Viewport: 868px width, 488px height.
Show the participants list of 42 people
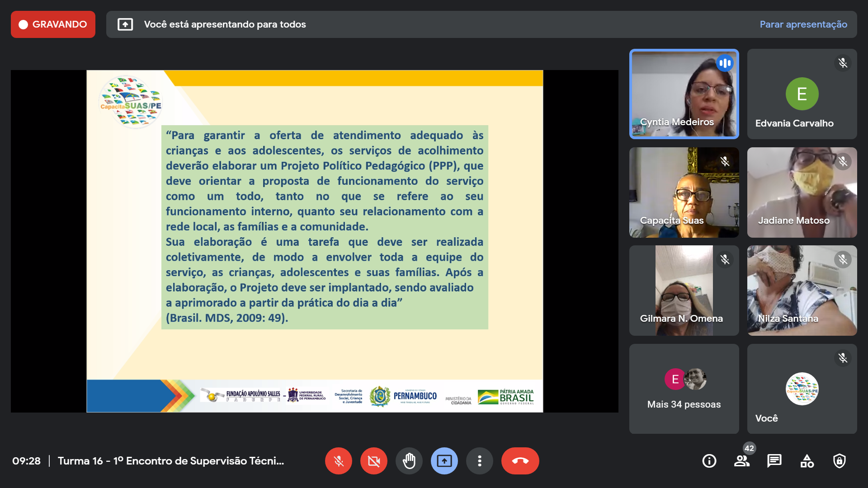point(741,461)
